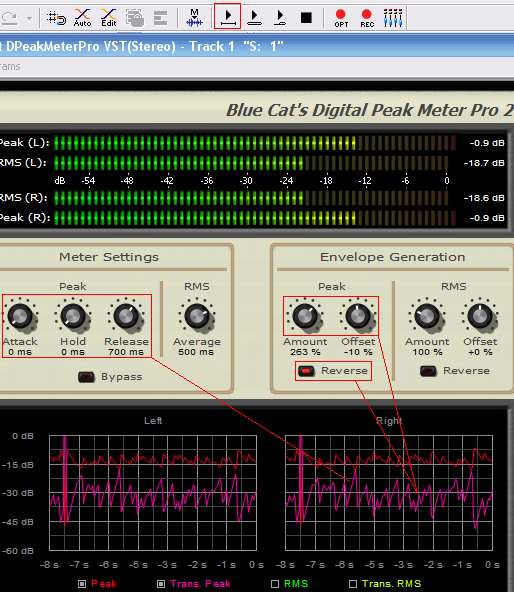Click the RMS (R) meter bar
514x592 pixels.
click(x=252, y=198)
